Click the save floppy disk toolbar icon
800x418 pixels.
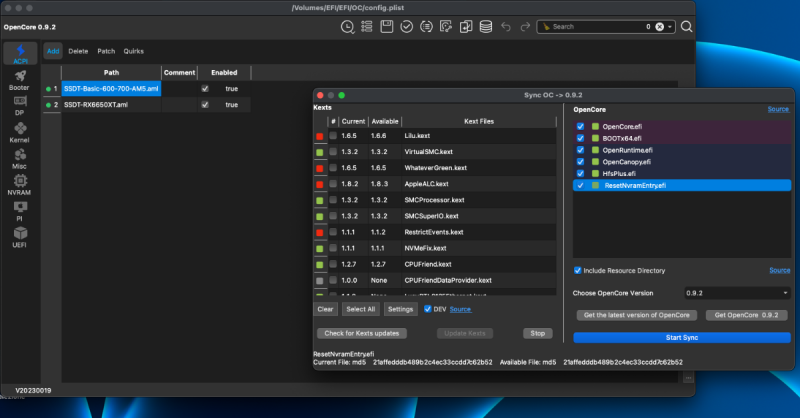tap(385, 27)
